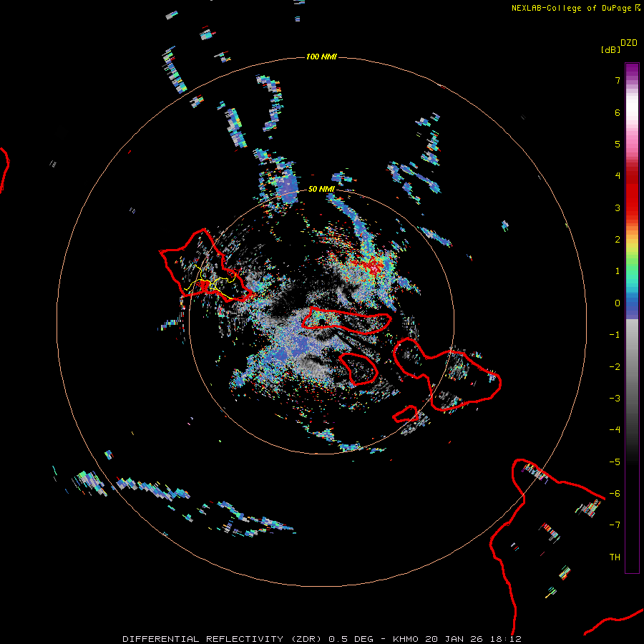This screenshot has height=644, width=644.
Task: Click the DZD label above the color scale
Action: click(x=629, y=43)
